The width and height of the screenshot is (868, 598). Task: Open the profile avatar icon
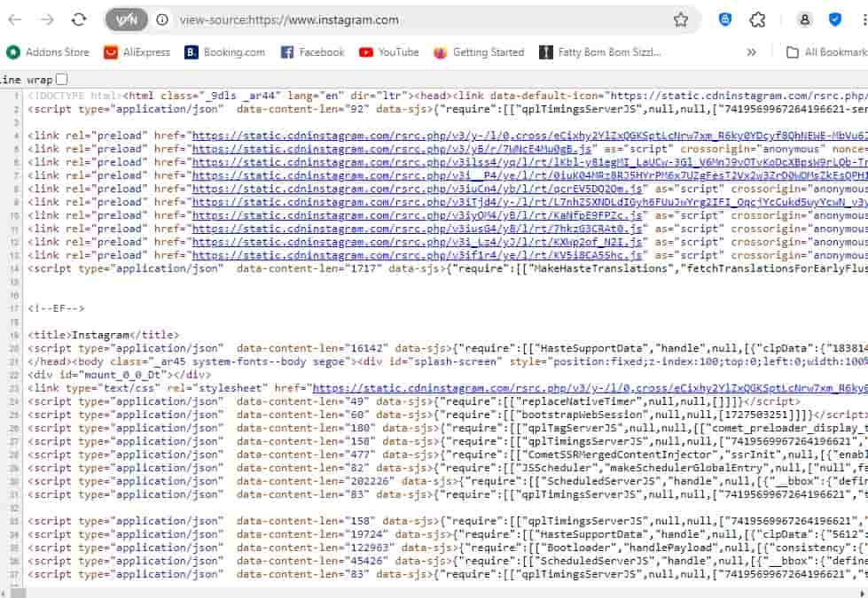[x=804, y=19]
